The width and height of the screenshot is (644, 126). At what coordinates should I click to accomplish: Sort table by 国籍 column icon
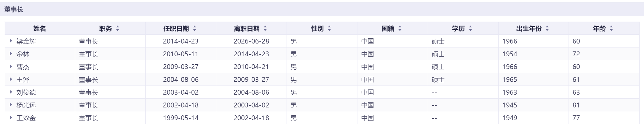pyautogui.click(x=400, y=29)
